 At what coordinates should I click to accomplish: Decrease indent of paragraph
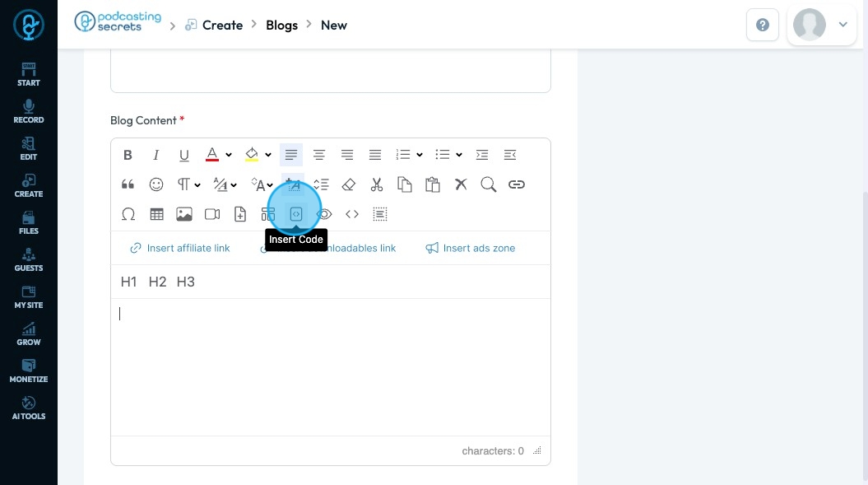(510, 155)
